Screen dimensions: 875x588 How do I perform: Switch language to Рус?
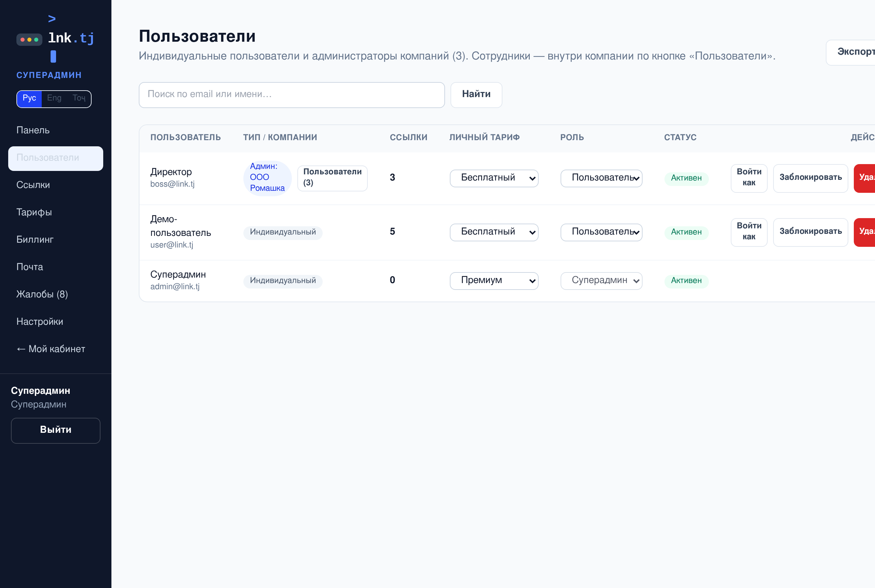coord(29,98)
